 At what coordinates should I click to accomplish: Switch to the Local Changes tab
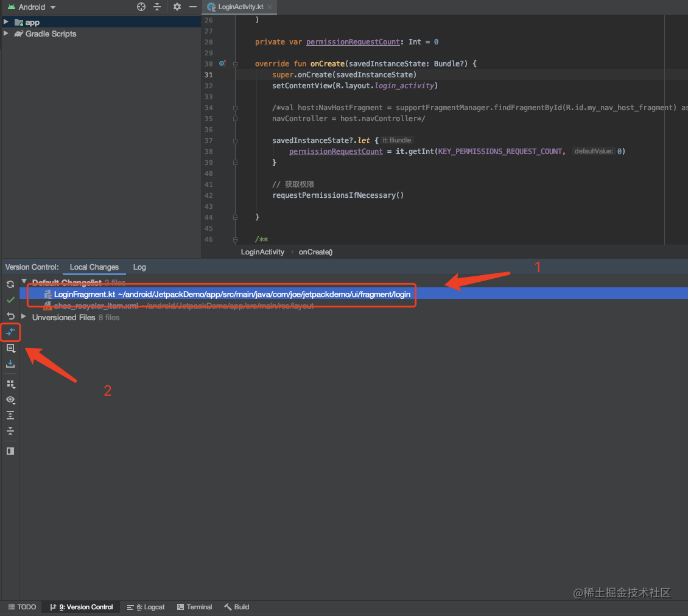(94, 267)
